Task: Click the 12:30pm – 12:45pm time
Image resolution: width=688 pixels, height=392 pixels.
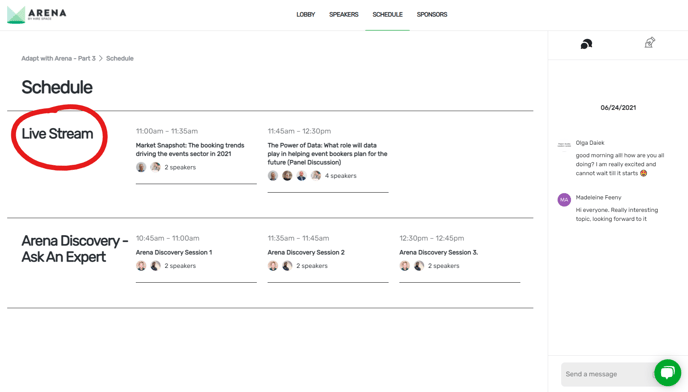Action: point(431,238)
